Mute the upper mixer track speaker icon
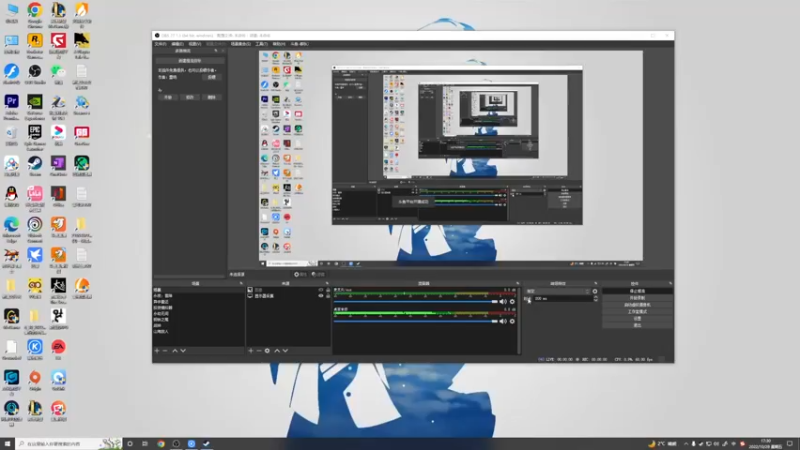 (503, 302)
